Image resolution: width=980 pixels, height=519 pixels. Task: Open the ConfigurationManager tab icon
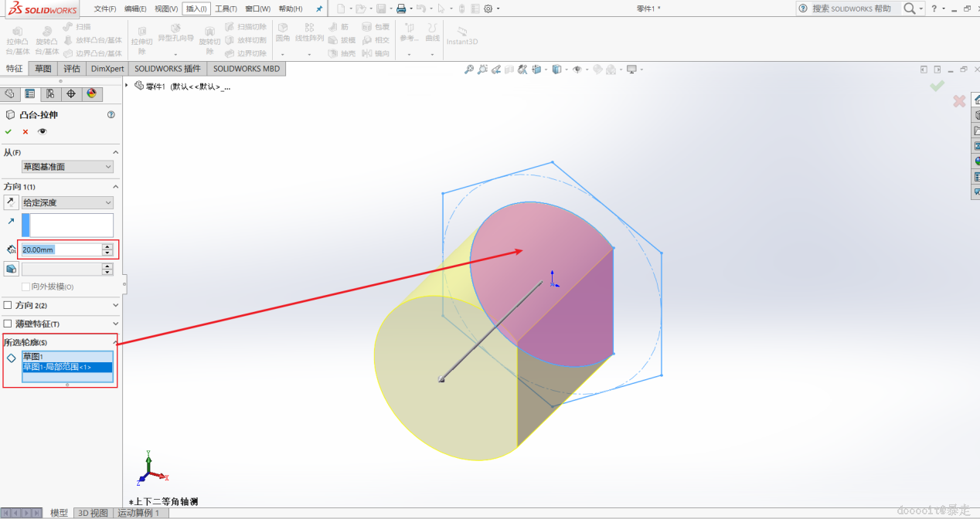(50, 93)
